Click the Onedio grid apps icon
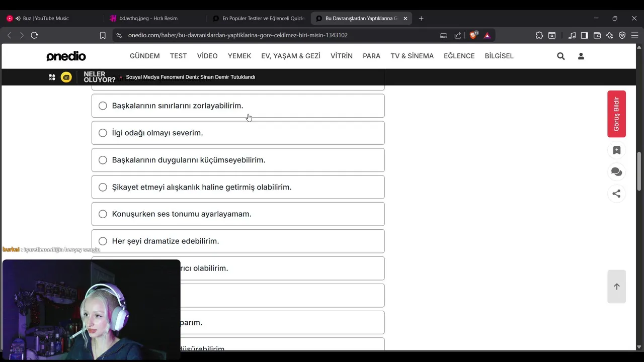This screenshot has height=362, width=644. click(52, 77)
